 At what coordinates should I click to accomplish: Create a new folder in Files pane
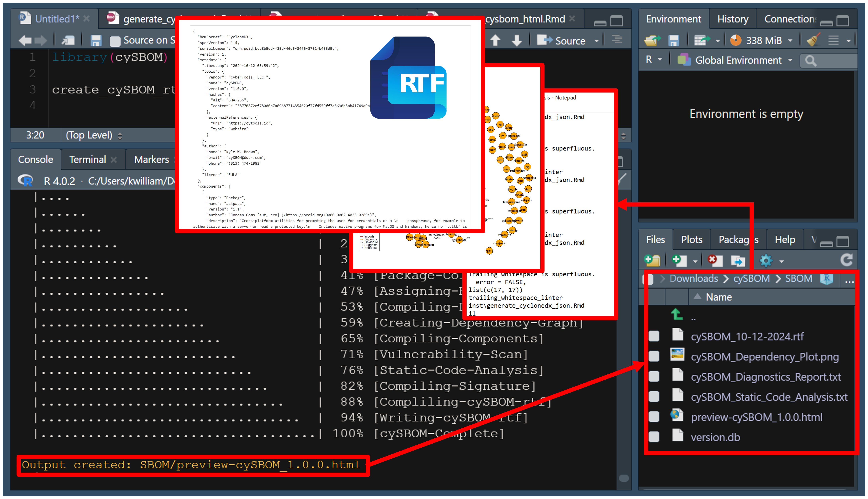(652, 260)
